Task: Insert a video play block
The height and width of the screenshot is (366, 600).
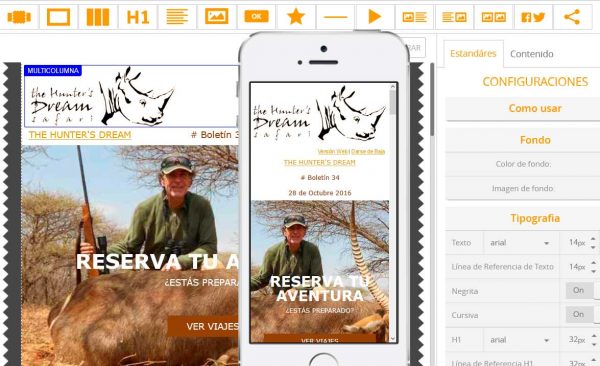Action: (x=375, y=17)
